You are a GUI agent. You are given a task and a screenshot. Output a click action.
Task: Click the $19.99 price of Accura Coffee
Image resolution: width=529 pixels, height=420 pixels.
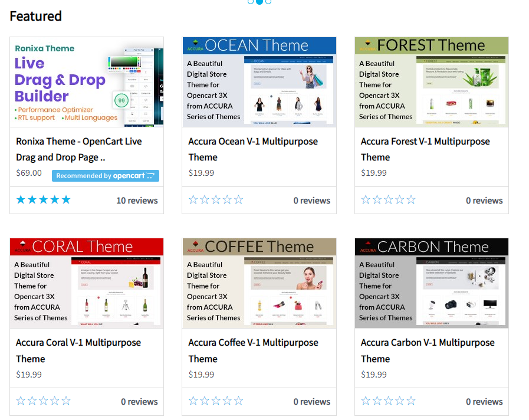[202, 375]
